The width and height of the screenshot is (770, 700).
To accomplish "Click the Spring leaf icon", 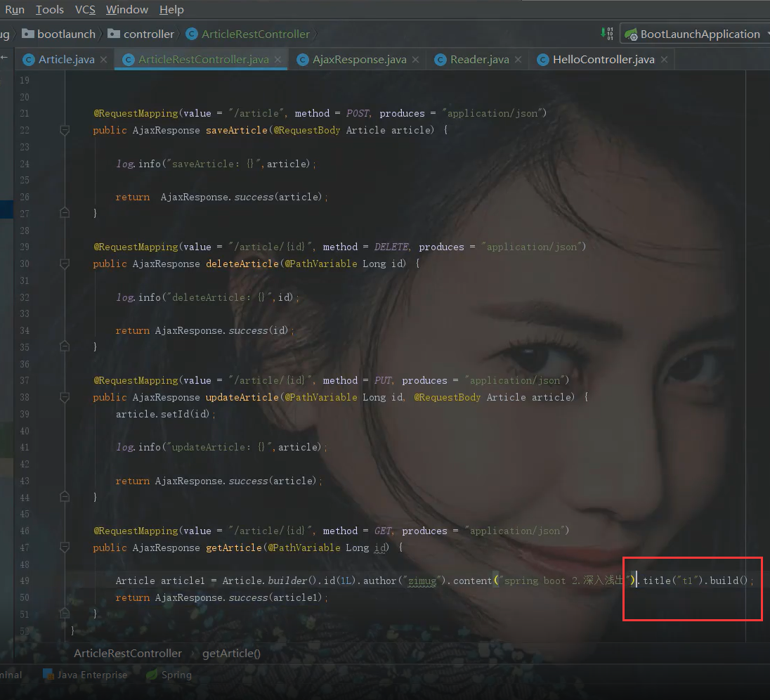I will coord(152,675).
